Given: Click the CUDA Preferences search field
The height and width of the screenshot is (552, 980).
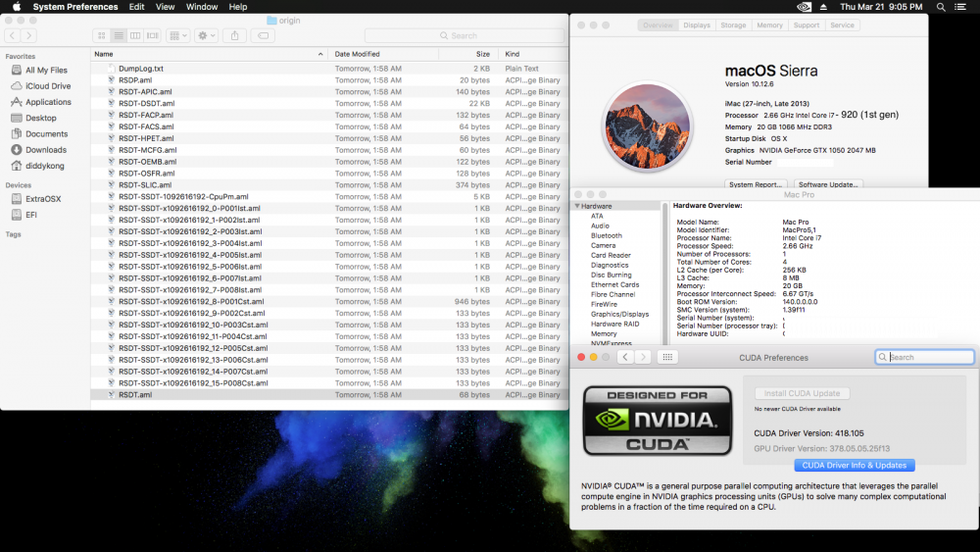Looking at the screenshot, I should point(924,357).
